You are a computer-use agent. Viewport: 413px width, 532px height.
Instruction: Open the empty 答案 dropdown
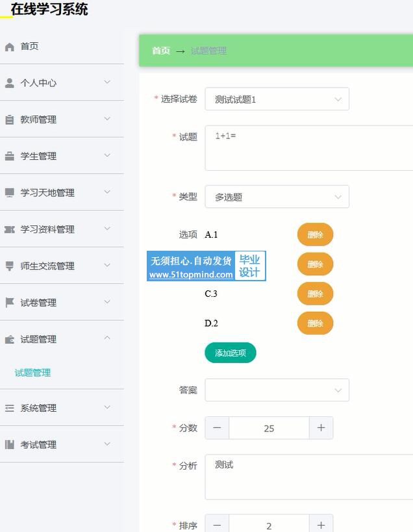277,390
